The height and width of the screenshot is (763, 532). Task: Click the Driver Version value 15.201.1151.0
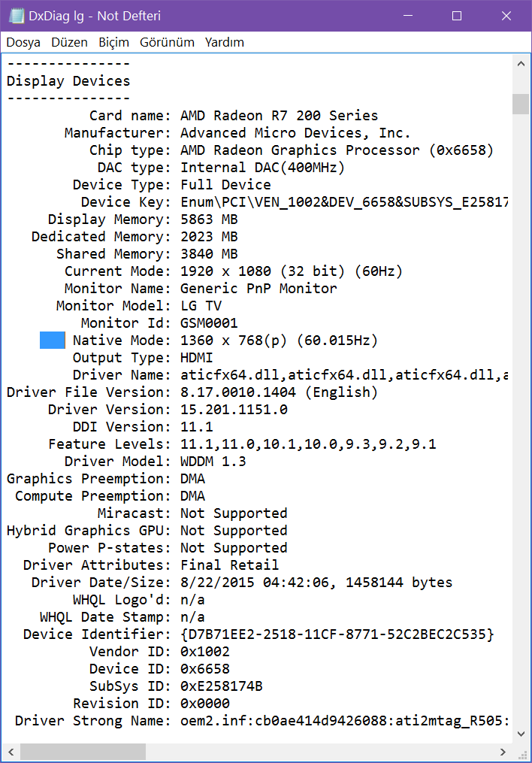(x=234, y=410)
